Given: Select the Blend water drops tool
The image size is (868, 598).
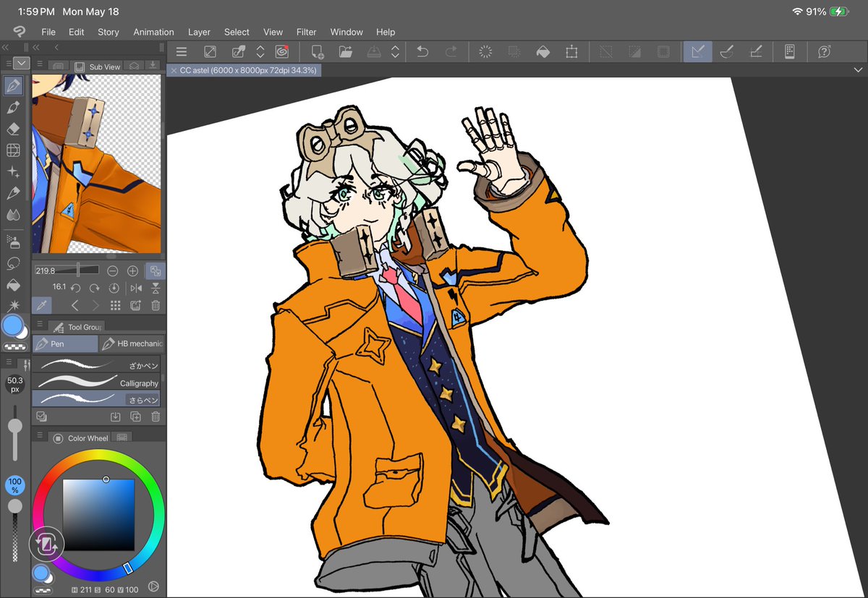Looking at the screenshot, I should tap(13, 215).
